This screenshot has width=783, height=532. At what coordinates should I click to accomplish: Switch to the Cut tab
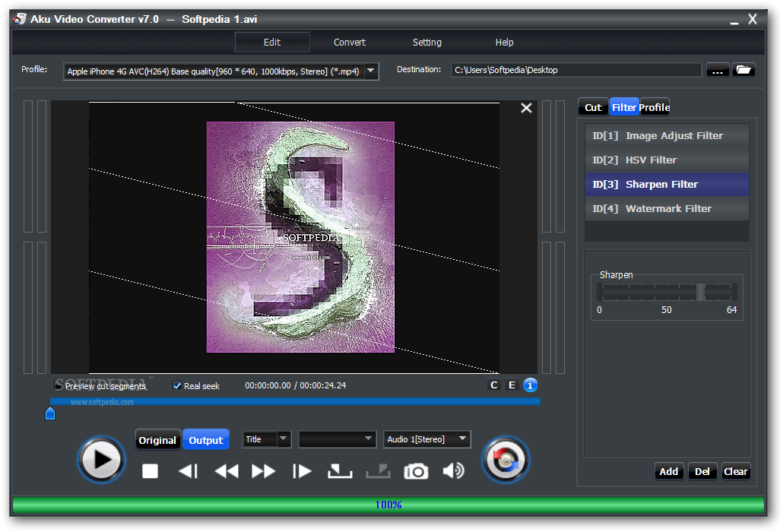coord(593,107)
